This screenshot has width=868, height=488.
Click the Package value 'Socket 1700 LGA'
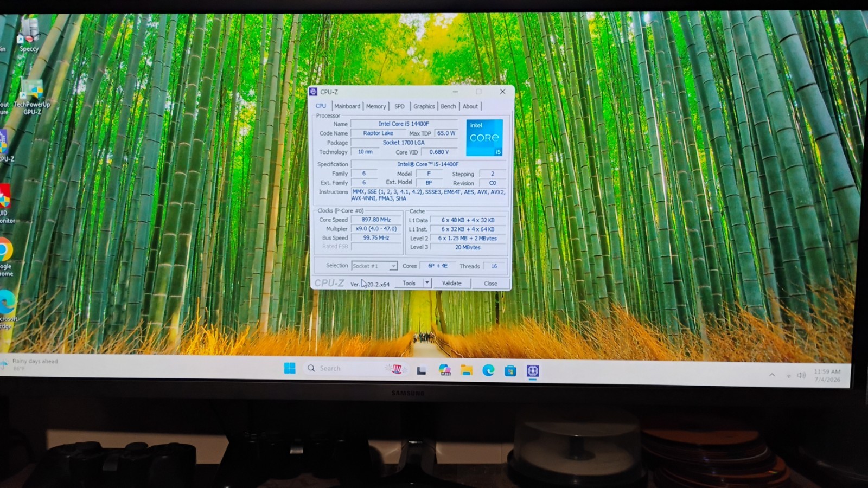(404, 143)
